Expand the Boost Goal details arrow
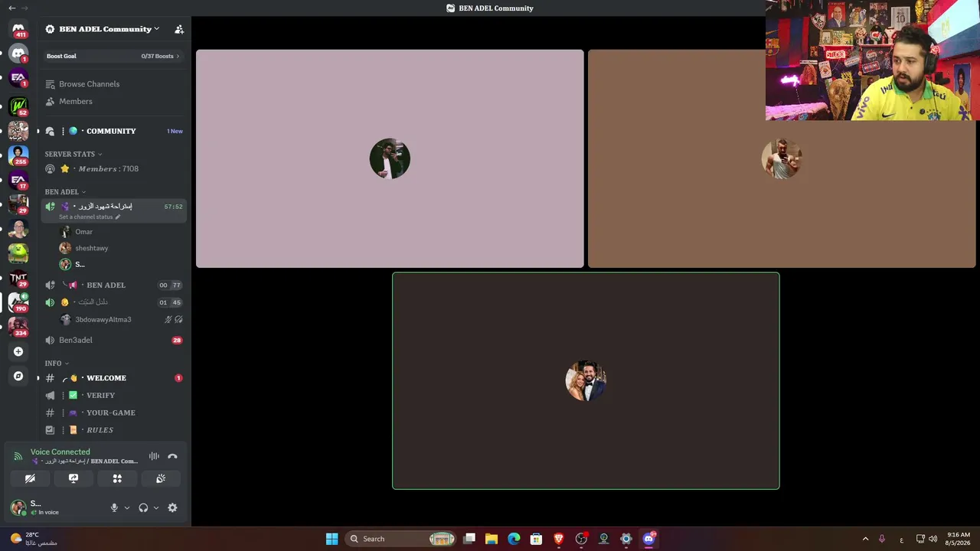980x551 pixels. pyautogui.click(x=178, y=56)
